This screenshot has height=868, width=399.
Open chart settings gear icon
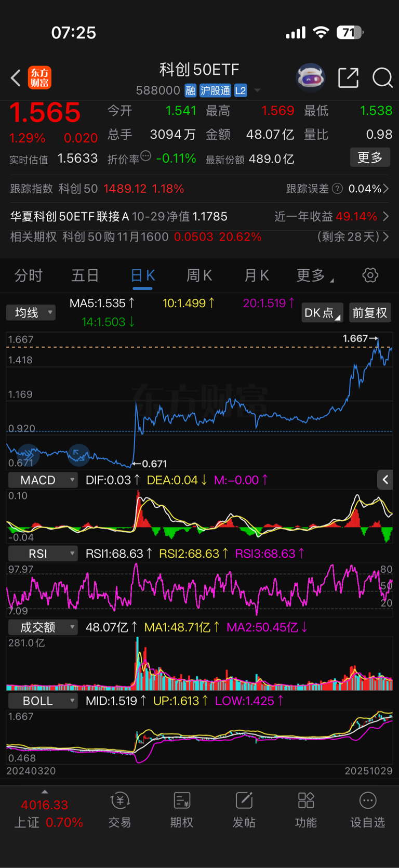click(370, 275)
